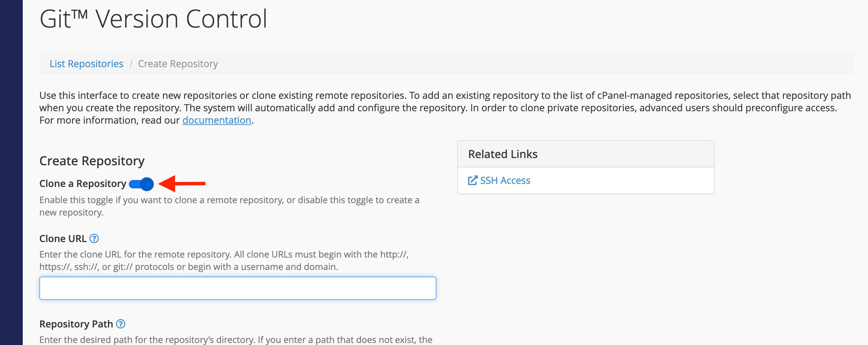The image size is (868, 345).
Task: Click the Clone URL field label
Action: point(63,238)
